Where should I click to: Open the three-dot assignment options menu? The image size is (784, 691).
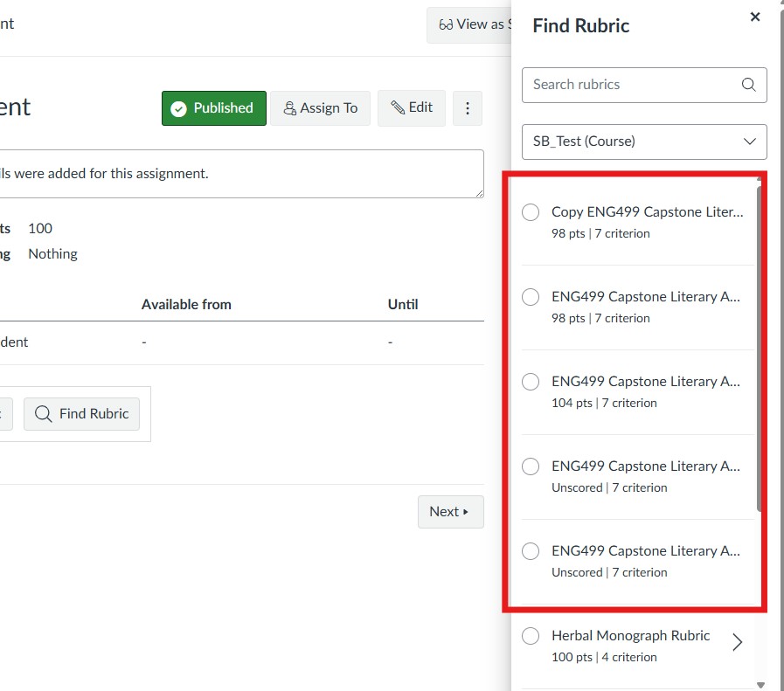pos(468,108)
